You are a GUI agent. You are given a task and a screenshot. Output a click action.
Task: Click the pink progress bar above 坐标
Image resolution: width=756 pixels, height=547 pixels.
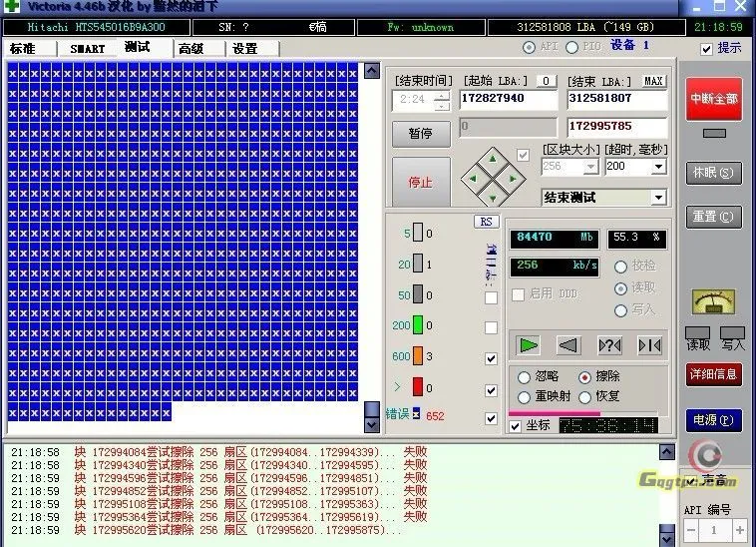[x=555, y=413]
